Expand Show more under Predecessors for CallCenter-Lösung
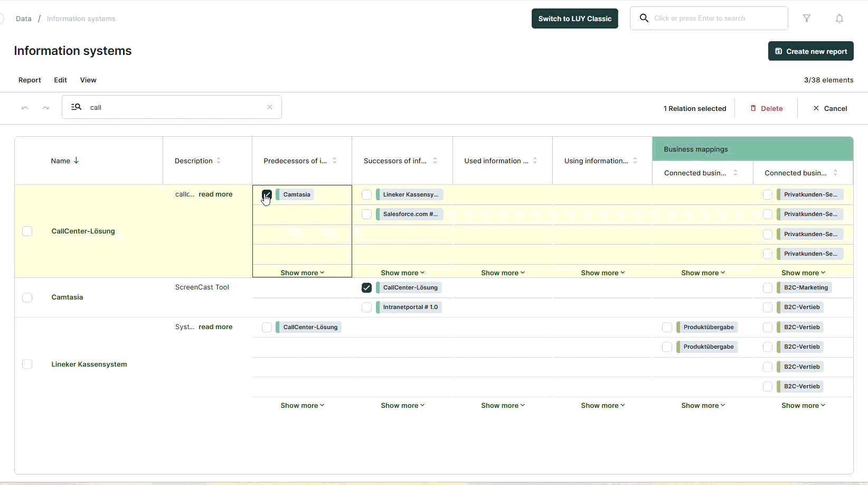Image resolution: width=868 pixels, height=485 pixels. pyautogui.click(x=302, y=273)
